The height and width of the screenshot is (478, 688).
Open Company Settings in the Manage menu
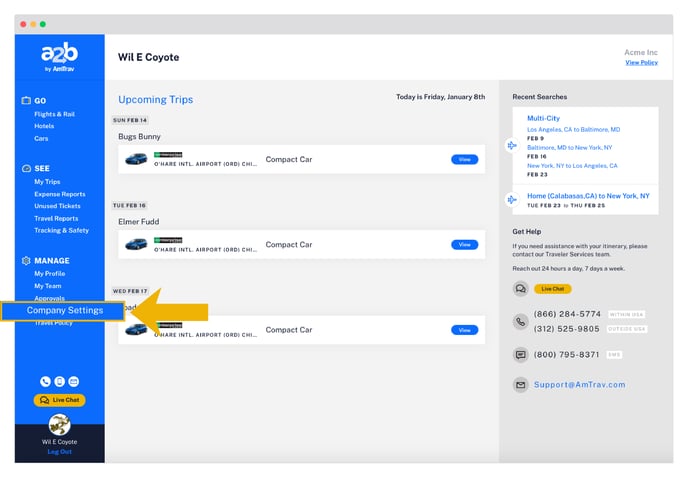pyautogui.click(x=65, y=310)
